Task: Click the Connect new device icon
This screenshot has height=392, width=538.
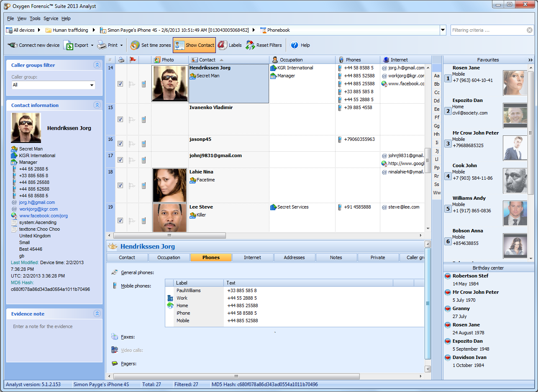Action: [13, 45]
